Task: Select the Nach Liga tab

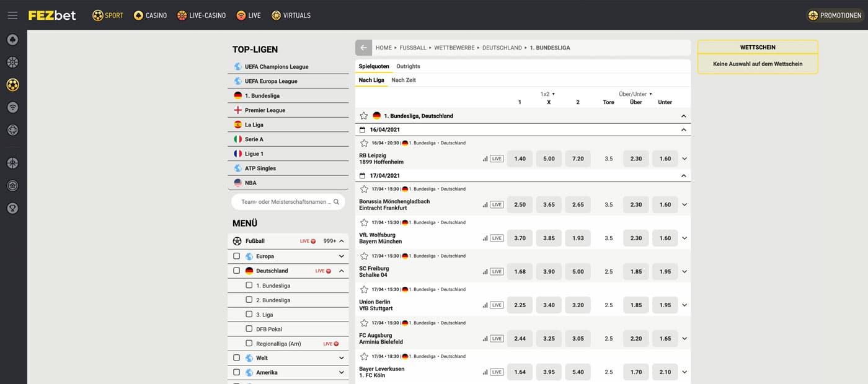Action: (x=371, y=80)
